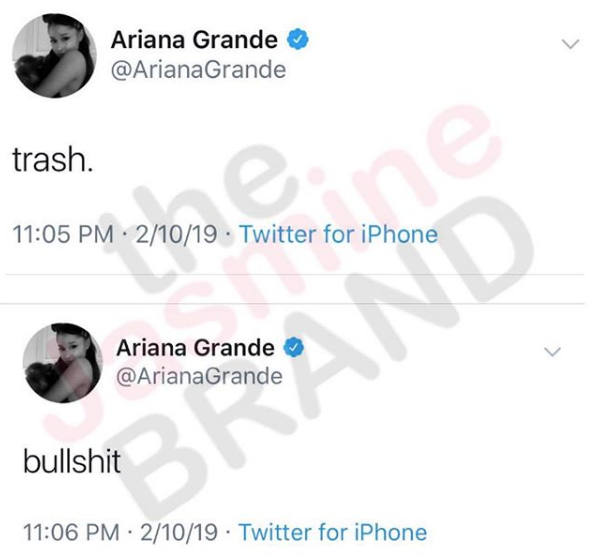Open the 'Twitter for iPhone' link at 11:05 PM
Screen dimensions: 604x560
339,234
